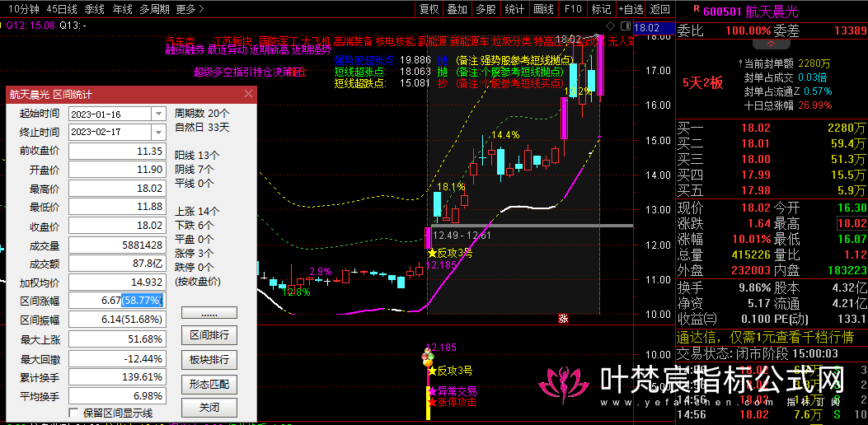
Task: Click the 返回 toolbar button
Action: pos(659,9)
